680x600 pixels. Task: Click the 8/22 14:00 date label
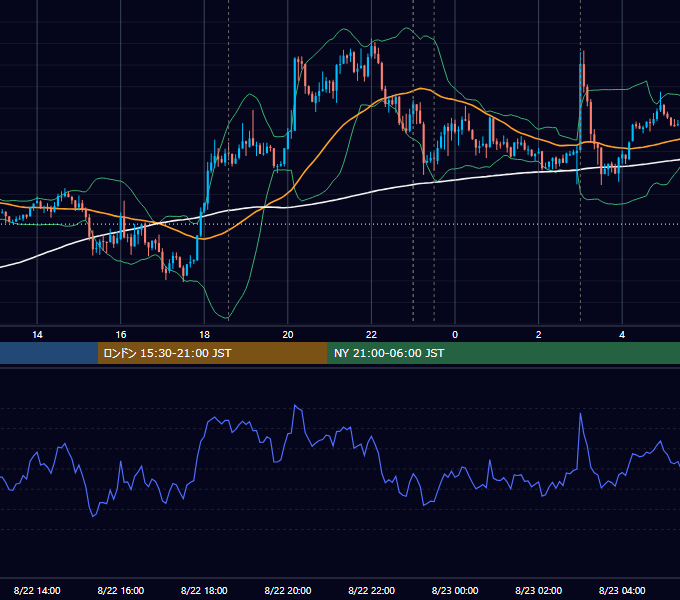tap(37, 590)
